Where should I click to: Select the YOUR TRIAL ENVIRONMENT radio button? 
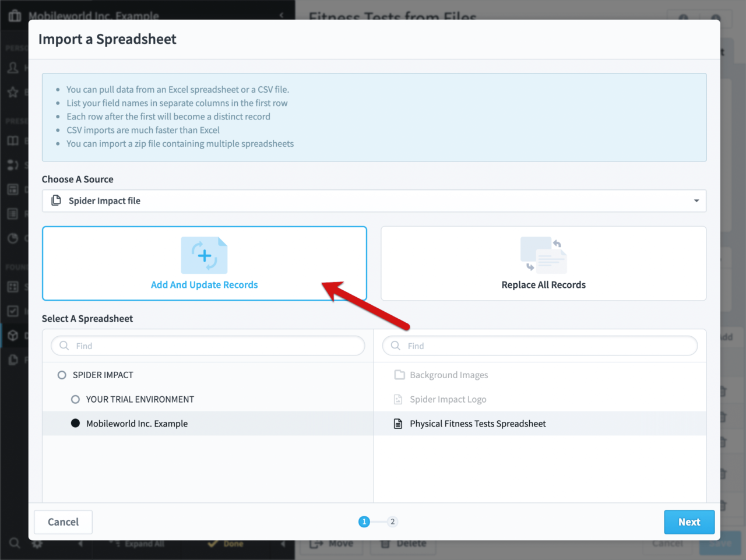tap(75, 399)
